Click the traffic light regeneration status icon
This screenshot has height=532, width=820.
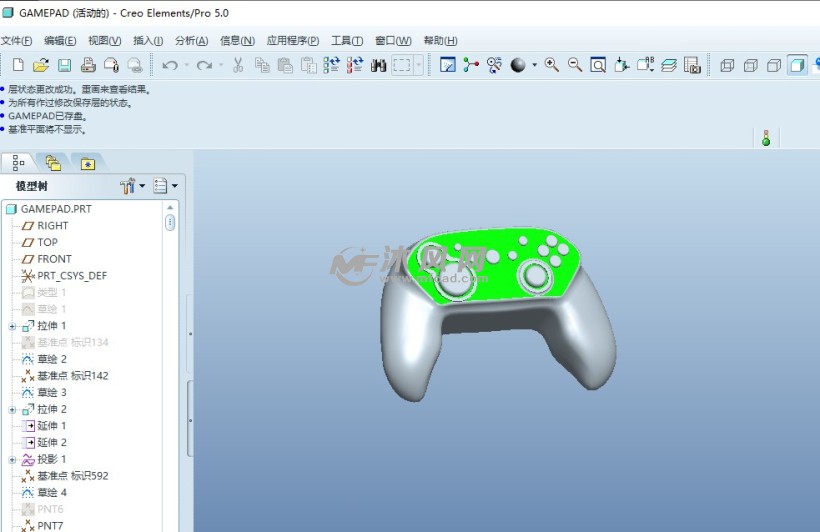[766, 138]
